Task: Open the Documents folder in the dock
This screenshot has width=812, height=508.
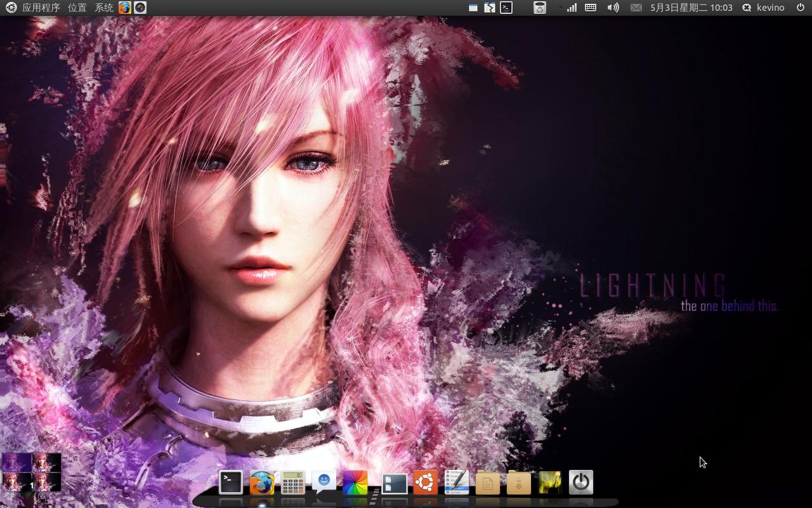Action: point(488,483)
